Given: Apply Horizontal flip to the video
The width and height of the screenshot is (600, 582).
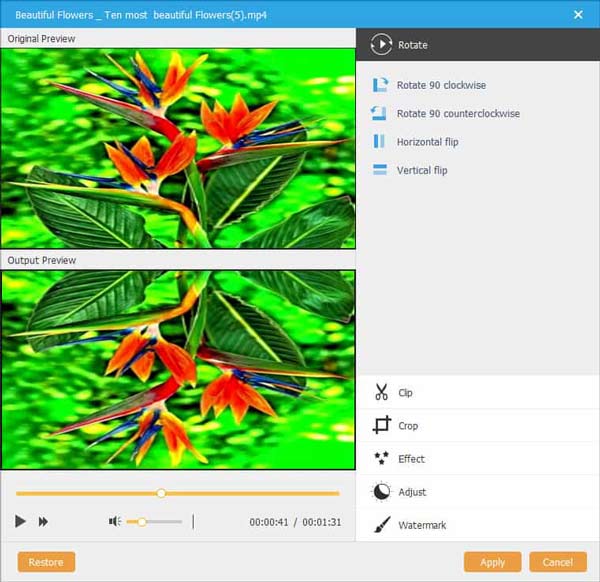Looking at the screenshot, I should point(380,142).
